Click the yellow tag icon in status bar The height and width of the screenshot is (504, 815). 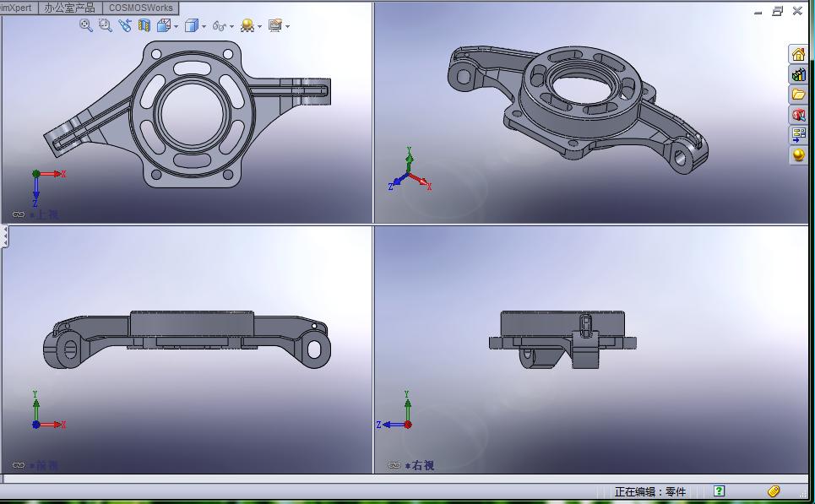click(x=774, y=490)
